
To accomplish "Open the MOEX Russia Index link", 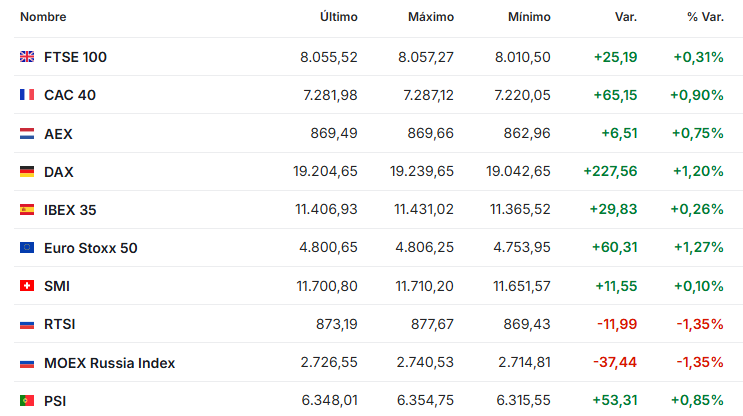I will point(109,363).
